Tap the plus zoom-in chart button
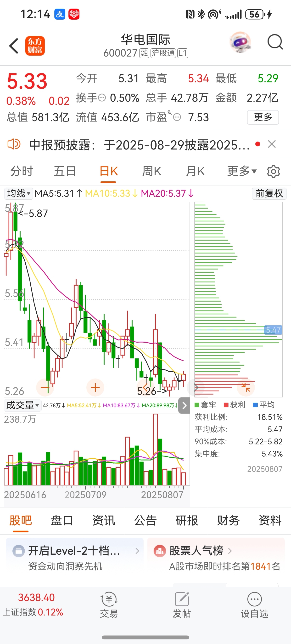The width and height of the screenshot is (291, 644). click(x=95, y=387)
